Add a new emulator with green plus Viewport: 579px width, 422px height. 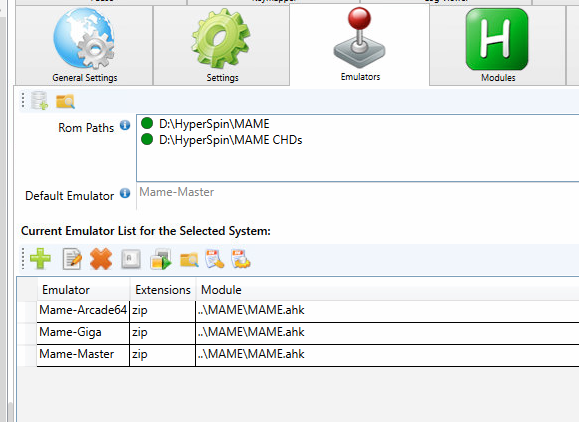40,258
